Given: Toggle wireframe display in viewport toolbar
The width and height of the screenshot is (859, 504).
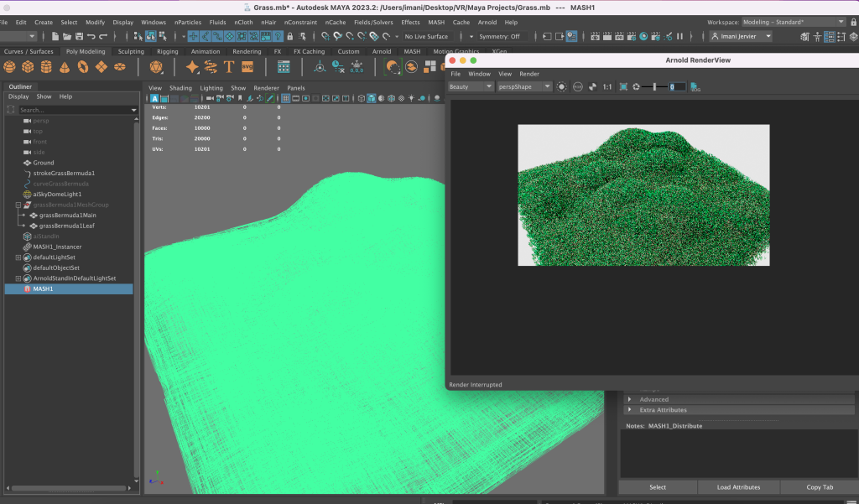Looking at the screenshot, I should pos(362,99).
